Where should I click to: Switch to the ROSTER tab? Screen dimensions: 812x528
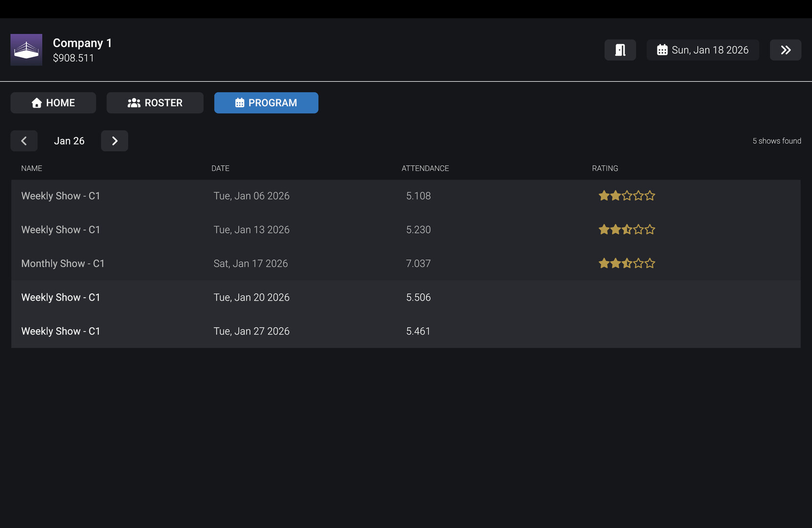[x=155, y=103]
